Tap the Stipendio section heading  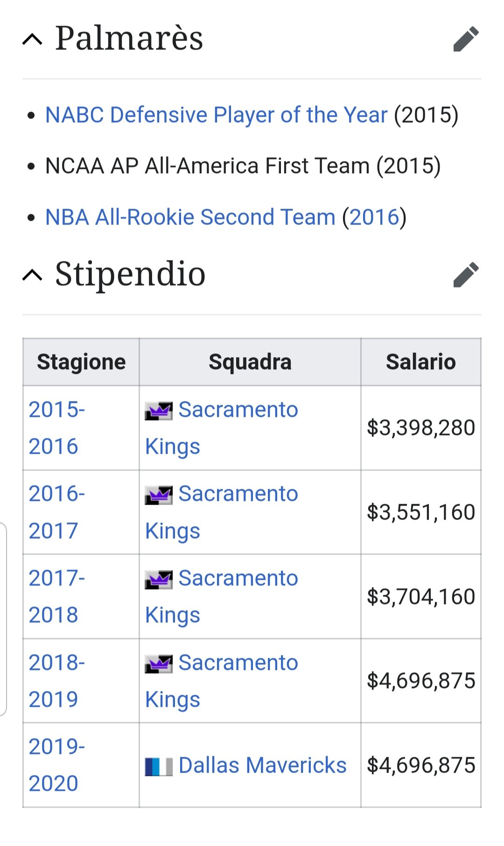click(130, 274)
